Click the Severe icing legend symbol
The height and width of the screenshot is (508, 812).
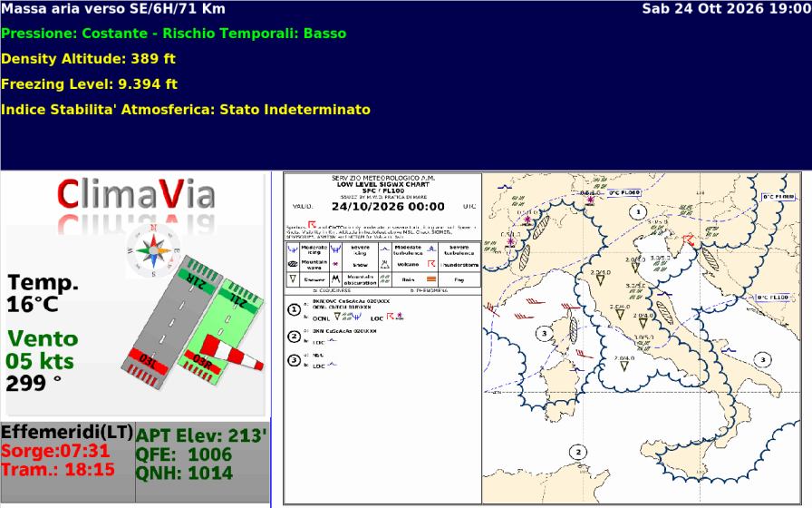coord(335,249)
